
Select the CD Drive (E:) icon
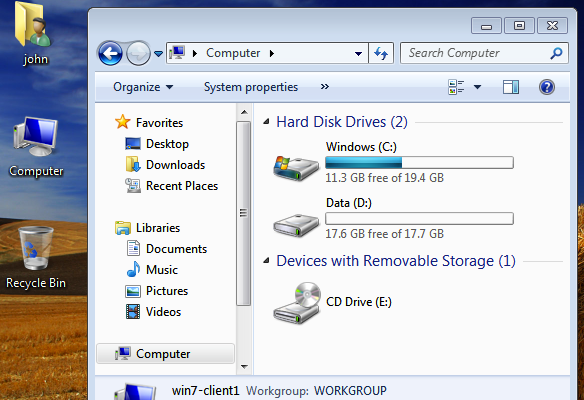click(297, 303)
